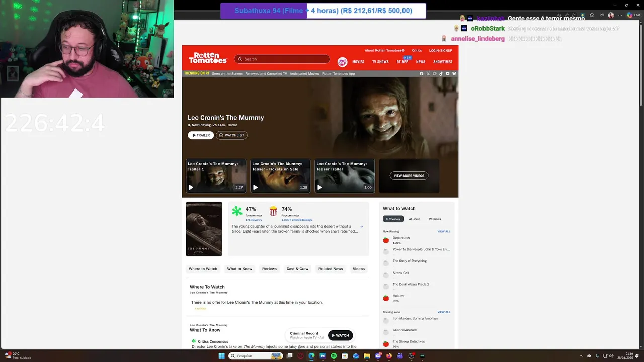
Task: Open The Devil Wears Prada 2 listing
Action: coord(411,284)
